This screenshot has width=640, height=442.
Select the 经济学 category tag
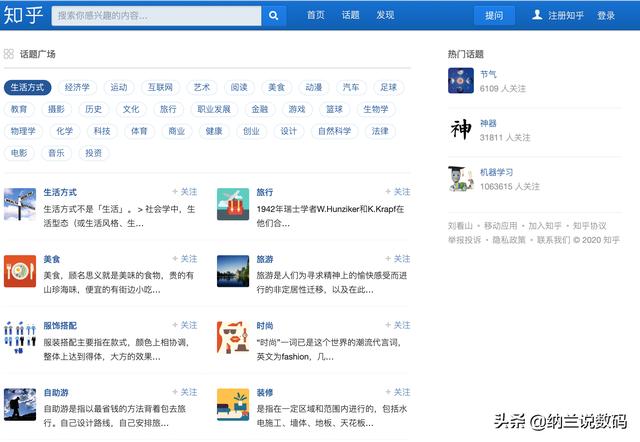coord(77,87)
